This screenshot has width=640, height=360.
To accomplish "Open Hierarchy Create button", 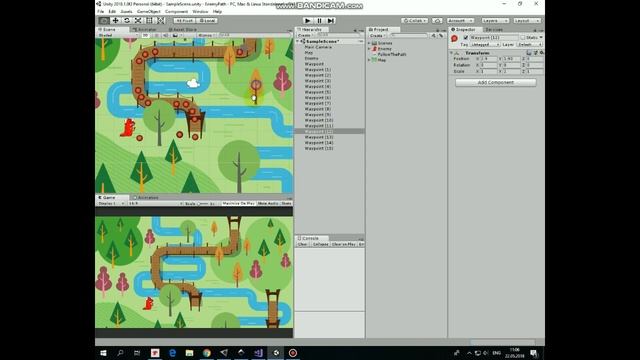I will click(305, 36).
